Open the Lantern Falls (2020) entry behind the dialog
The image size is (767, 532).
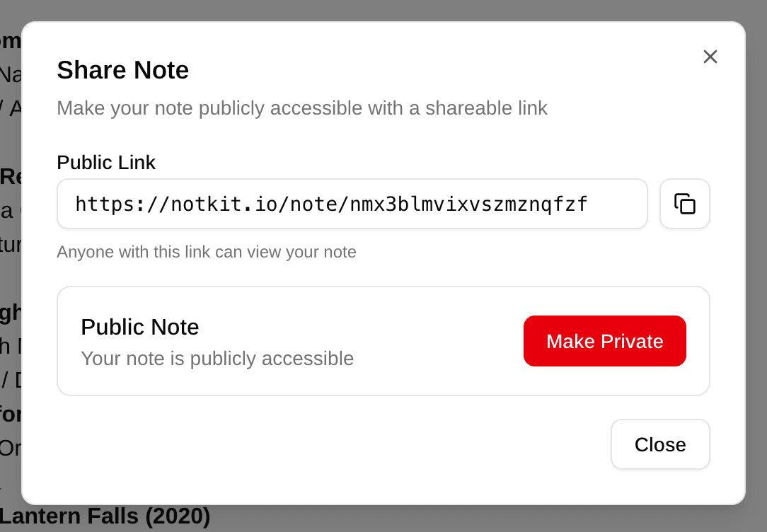(105, 516)
